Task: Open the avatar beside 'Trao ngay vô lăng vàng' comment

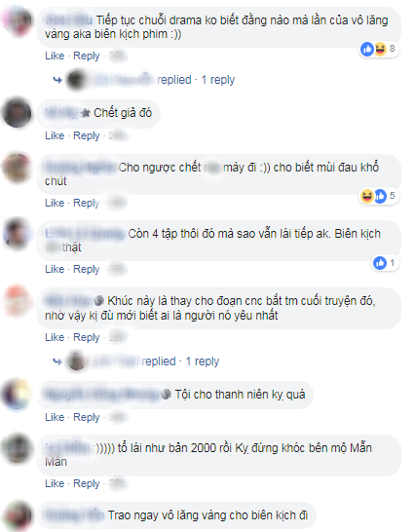Action: [x=17, y=515]
